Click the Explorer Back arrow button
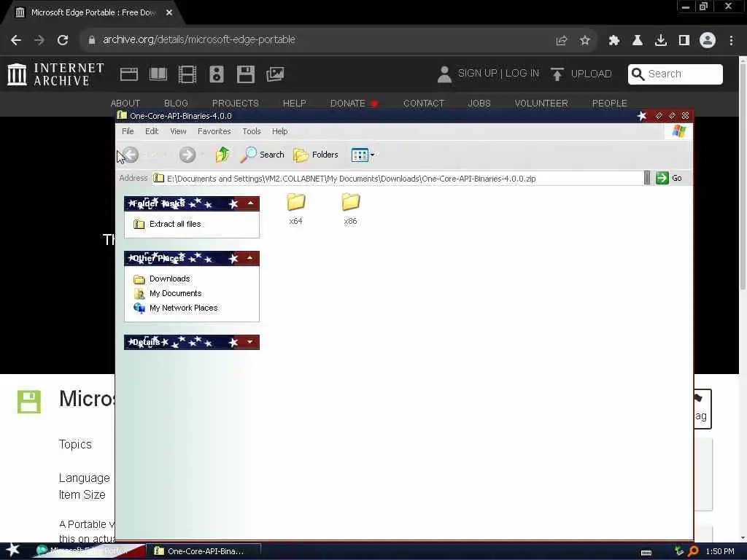Image resolution: width=747 pixels, height=560 pixels. tap(131, 155)
